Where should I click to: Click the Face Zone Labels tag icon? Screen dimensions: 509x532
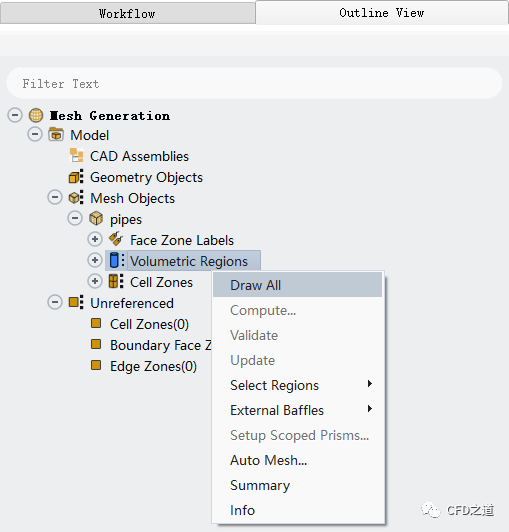click(x=116, y=239)
